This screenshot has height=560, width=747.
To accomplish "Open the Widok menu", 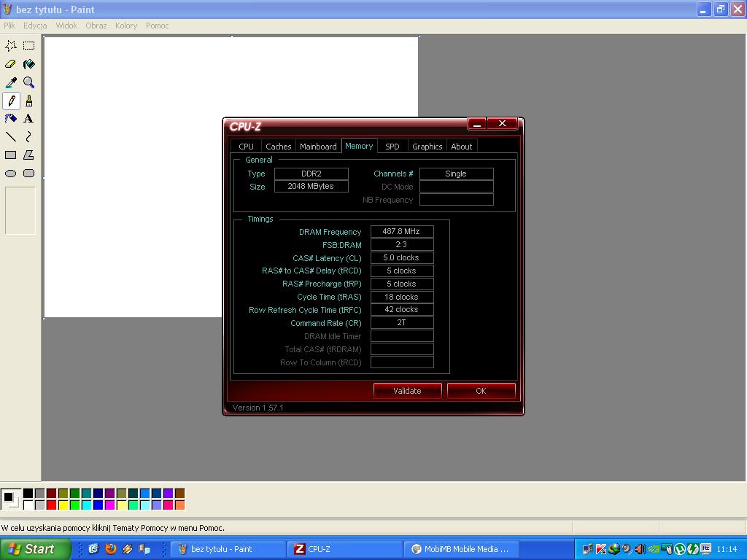I will click(66, 26).
